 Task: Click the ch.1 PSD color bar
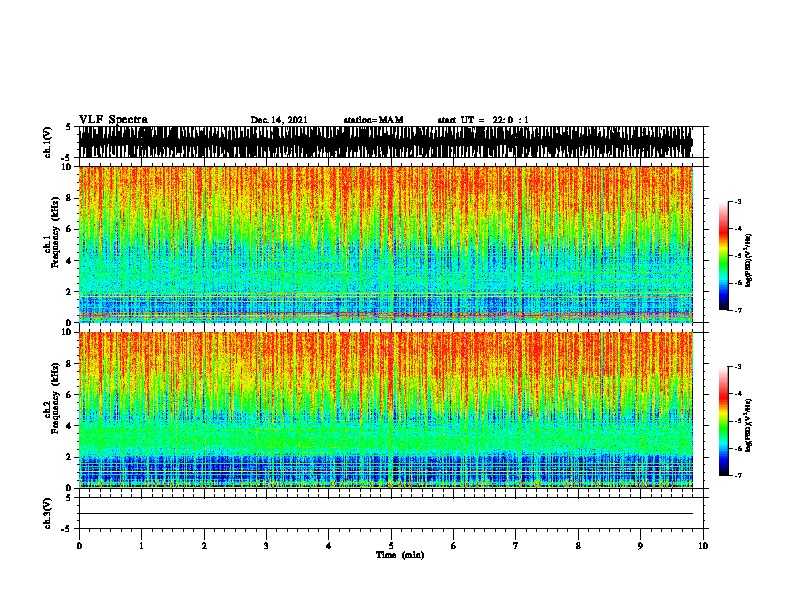click(x=724, y=256)
